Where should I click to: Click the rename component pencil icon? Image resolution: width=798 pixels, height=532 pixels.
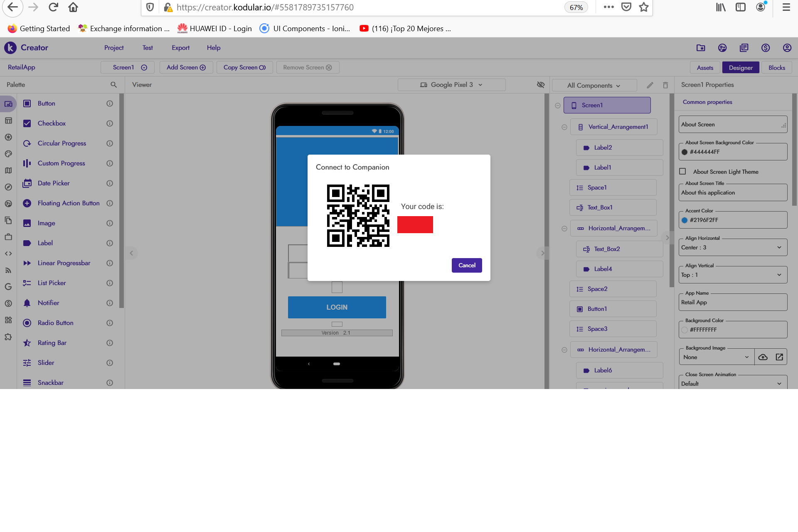(650, 85)
